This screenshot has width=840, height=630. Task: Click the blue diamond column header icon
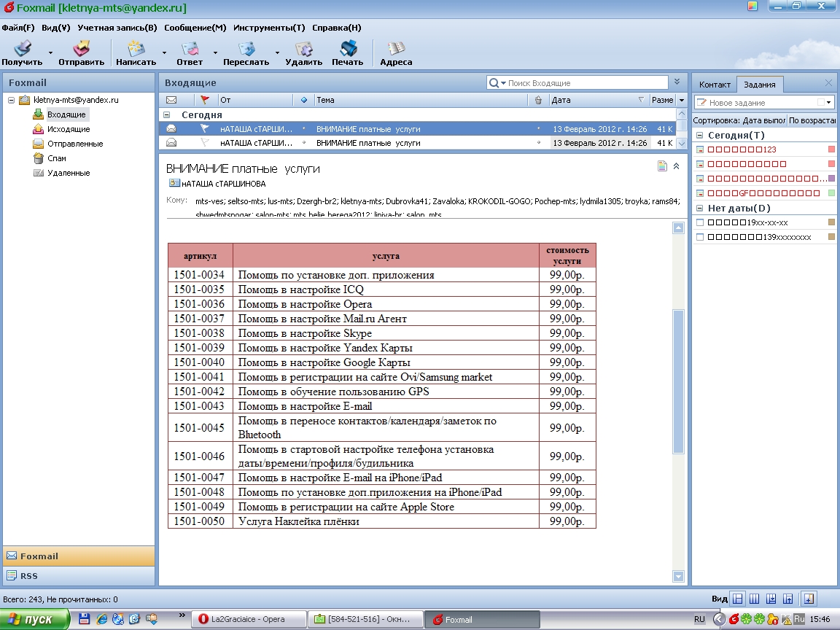tap(304, 100)
